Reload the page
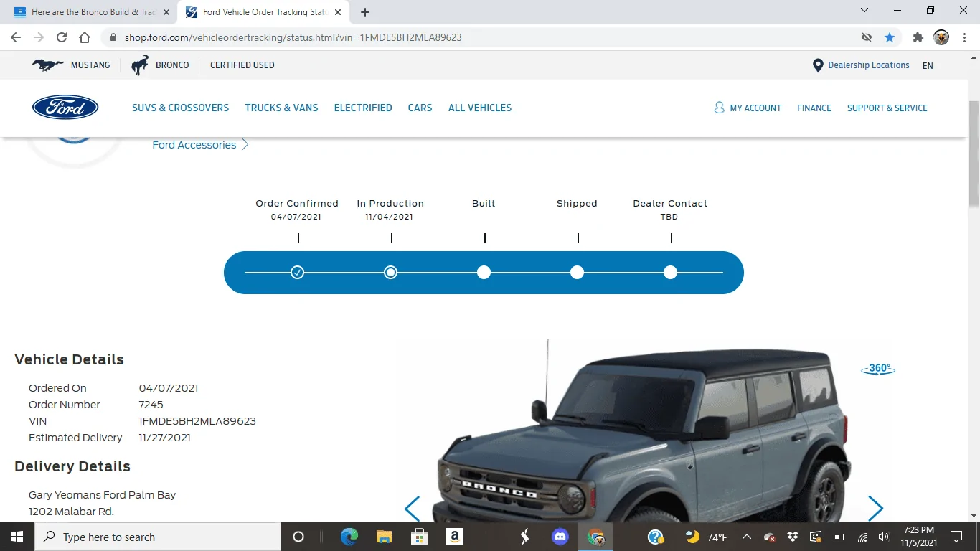980x551 pixels. click(x=62, y=37)
